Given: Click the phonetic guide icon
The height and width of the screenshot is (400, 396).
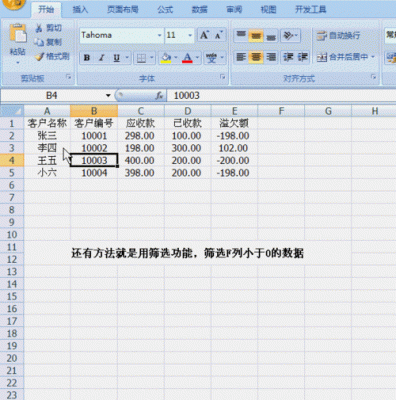Looking at the screenshot, I should click(x=211, y=58).
